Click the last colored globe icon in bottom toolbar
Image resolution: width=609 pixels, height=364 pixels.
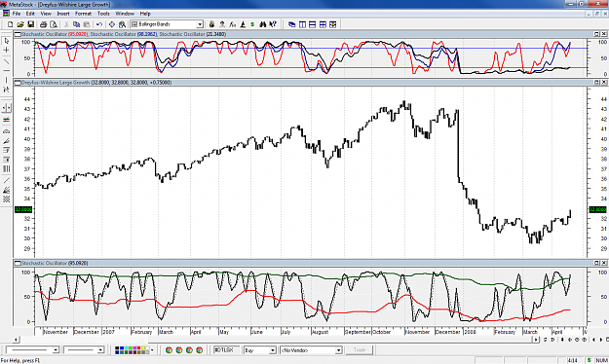pos(199,350)
